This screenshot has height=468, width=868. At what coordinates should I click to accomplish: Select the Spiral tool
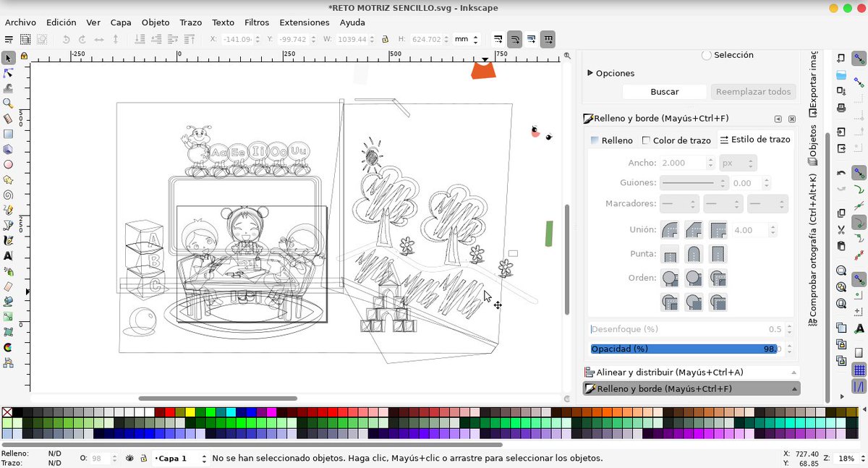[8, 195]
